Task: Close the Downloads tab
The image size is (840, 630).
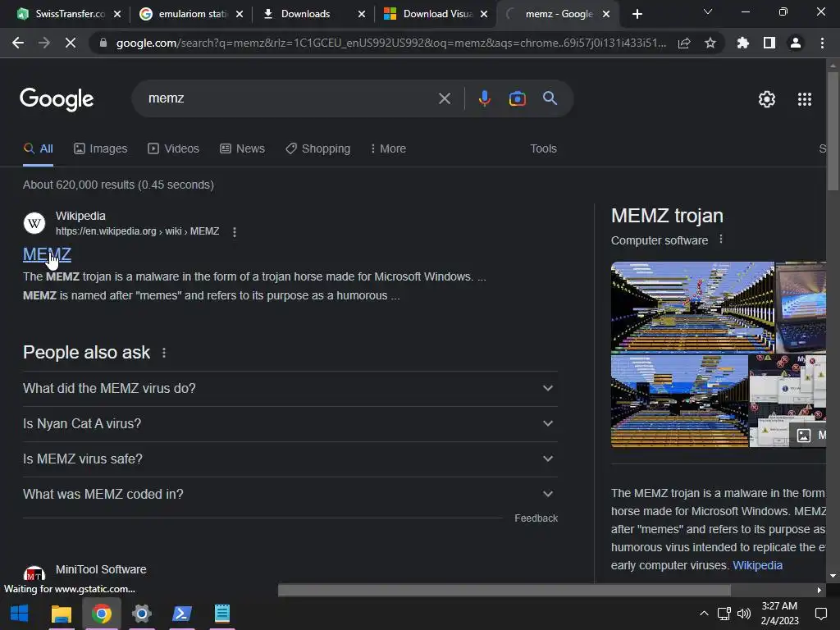Action: [x=362, y=14]
